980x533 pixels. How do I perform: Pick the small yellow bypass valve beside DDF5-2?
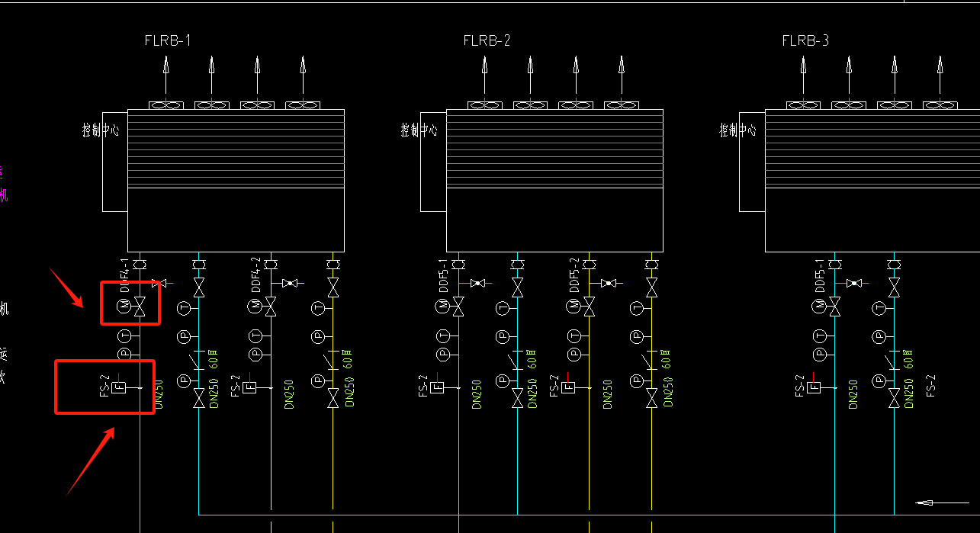pyautogui.click(x=609, y=284)
